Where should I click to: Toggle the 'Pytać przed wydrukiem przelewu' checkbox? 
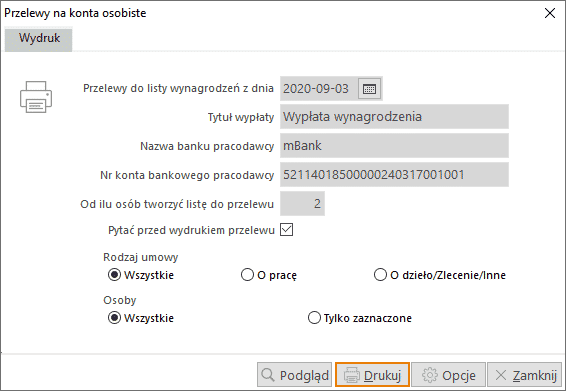[x=287, y=230]
